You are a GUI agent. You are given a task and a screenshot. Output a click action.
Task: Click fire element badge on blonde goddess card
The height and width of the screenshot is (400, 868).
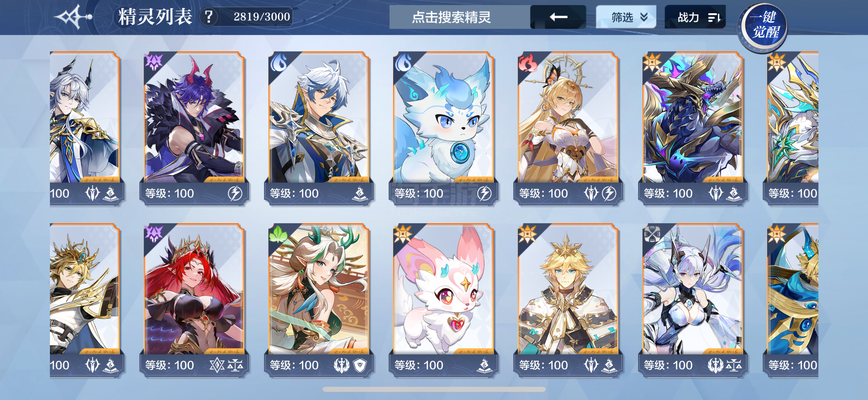click(527, 63)
